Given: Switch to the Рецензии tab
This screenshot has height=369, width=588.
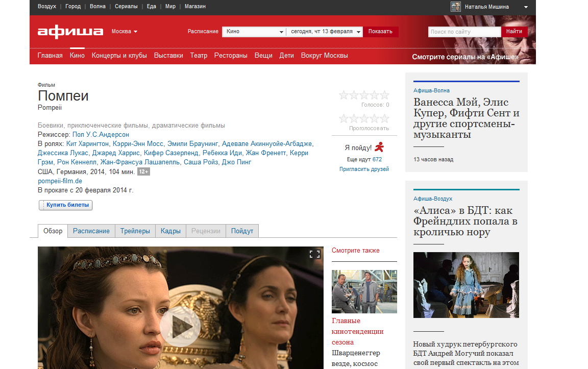Looking at the screenshot, I should coord(206,231).
